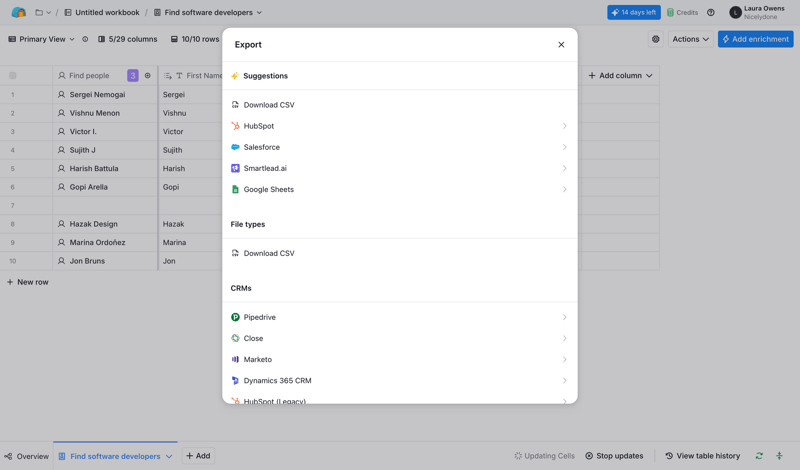This screenshot has height=470, width=800.
Task: Click the Smartlead.ai icon
Action: [235, 168]
